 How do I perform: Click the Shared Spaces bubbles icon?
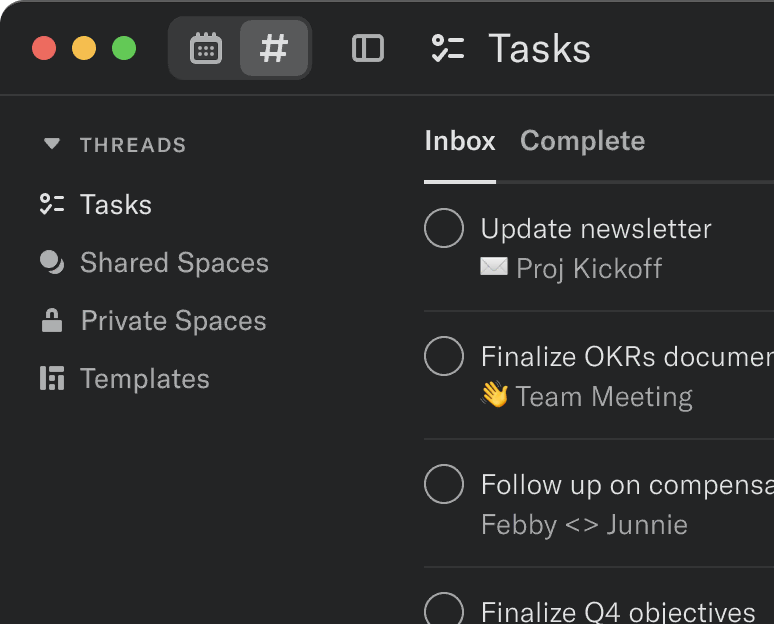point(52,263)
